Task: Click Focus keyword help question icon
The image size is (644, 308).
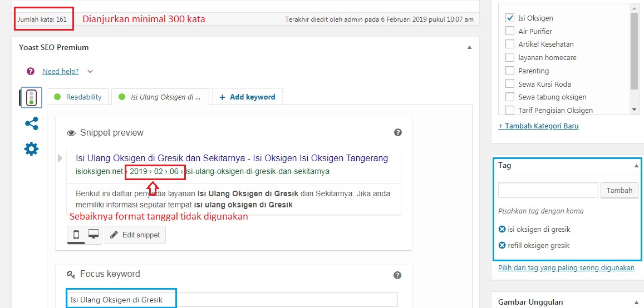Action: coord(397,275)
